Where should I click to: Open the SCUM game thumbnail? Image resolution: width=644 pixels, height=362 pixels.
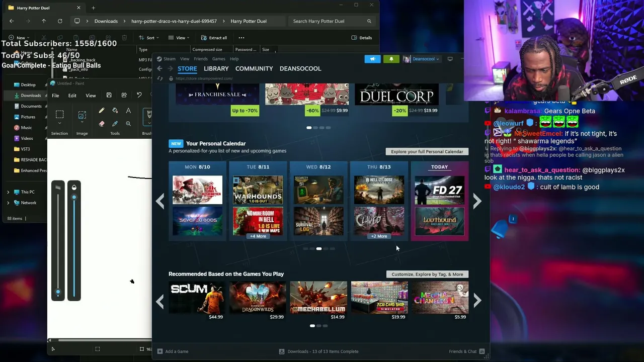[197, 297]
